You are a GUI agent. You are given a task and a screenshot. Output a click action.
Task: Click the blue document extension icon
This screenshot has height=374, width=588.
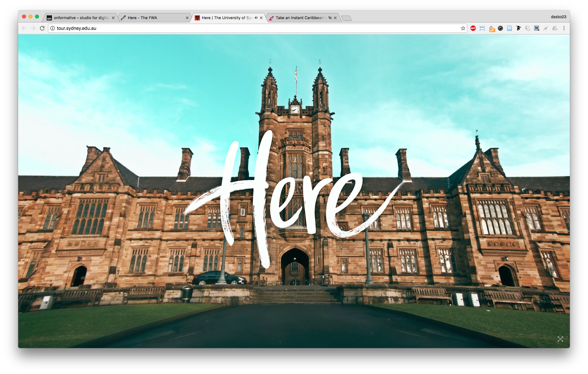509,28
